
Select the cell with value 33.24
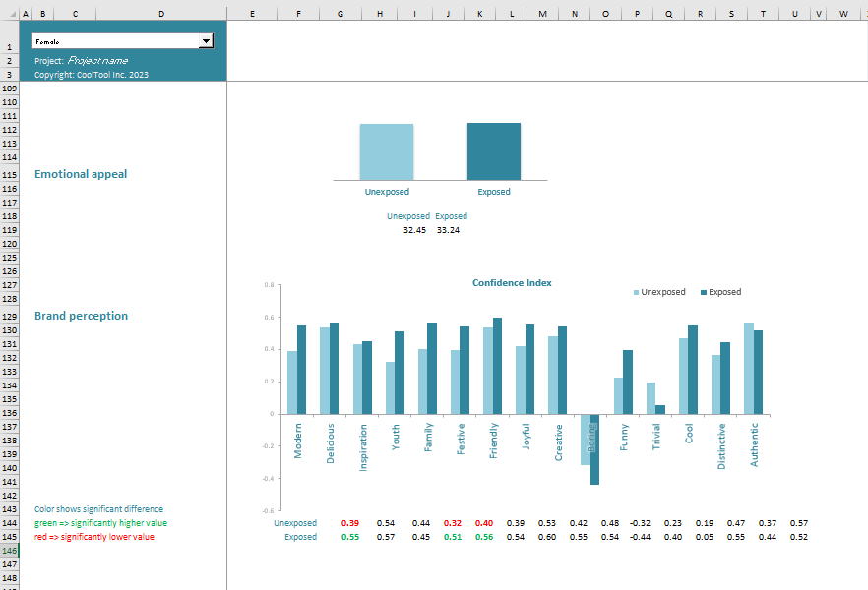[x=448, y=230]
